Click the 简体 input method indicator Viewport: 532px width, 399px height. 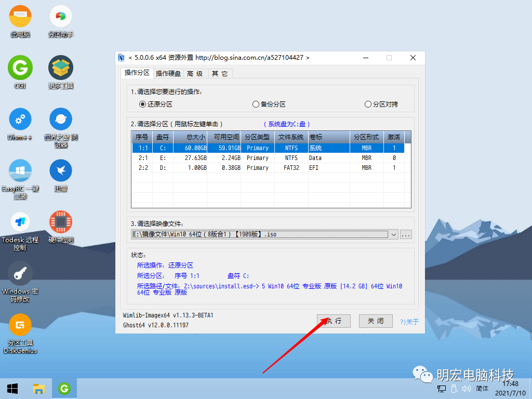coord(482,389)
